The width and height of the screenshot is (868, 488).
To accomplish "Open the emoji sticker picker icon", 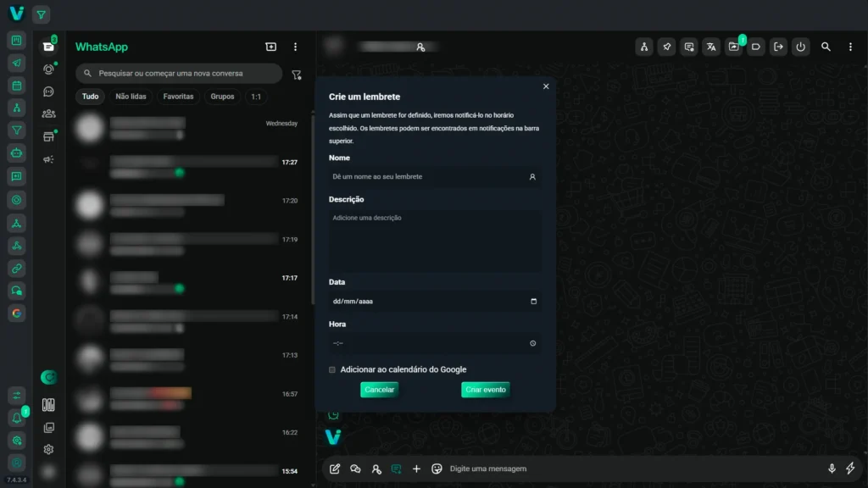I will pos(437,469).
